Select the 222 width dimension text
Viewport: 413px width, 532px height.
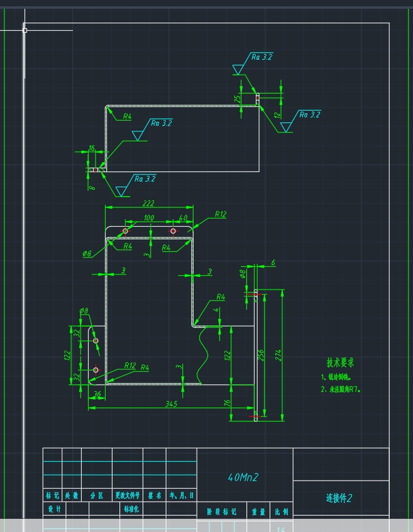coord(148,203)
